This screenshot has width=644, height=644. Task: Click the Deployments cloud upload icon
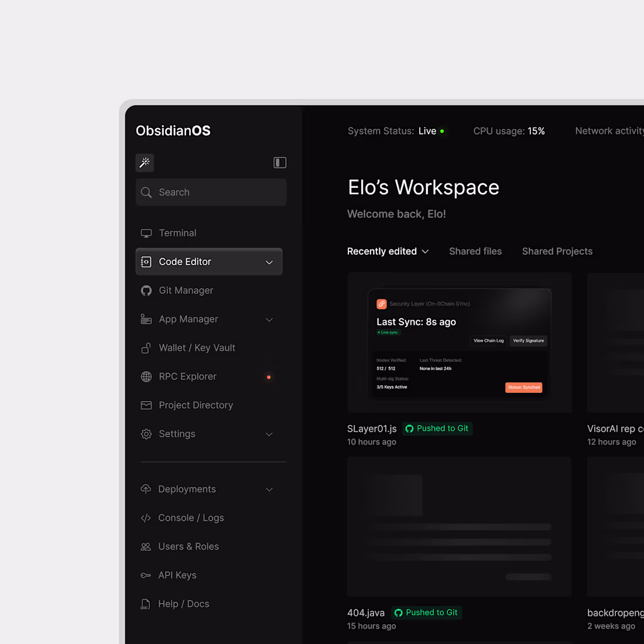point(146,489)
